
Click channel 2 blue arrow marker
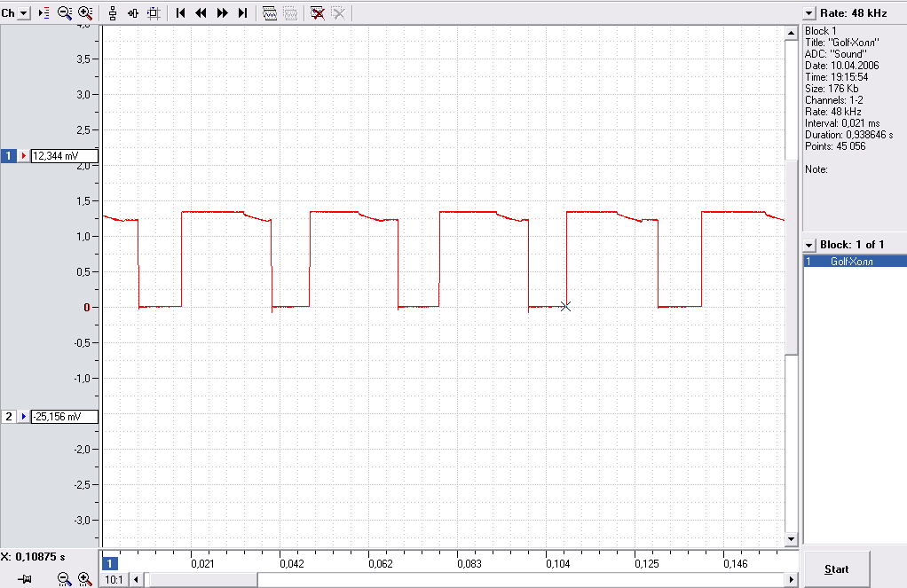point(23,417)
